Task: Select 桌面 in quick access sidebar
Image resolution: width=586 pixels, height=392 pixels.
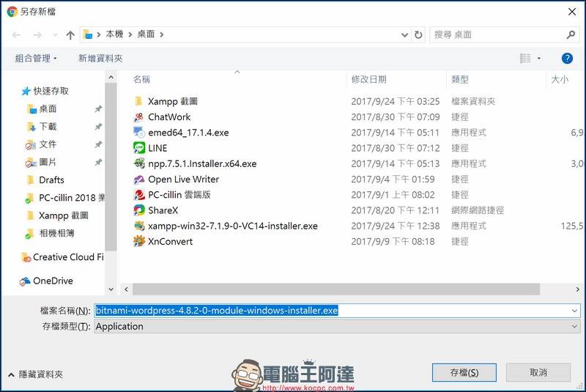Action: tap(48, 108)
